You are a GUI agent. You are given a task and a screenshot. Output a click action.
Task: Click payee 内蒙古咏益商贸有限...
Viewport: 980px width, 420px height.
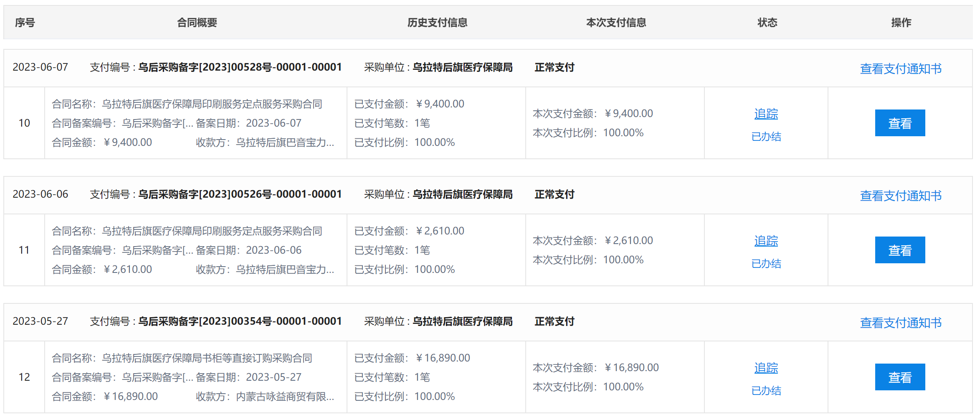(285, 397)
